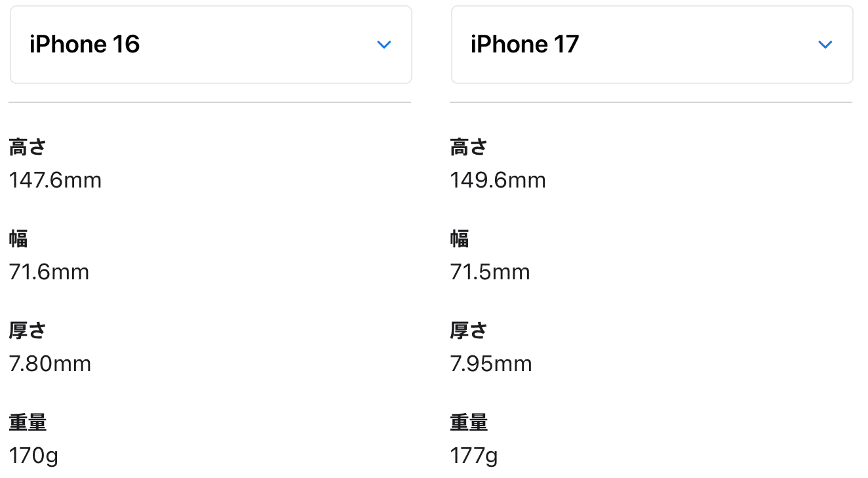This screenshot has height=478, width=868.
Task: Click the 177g weight value
Action: pyautogui.click(x=474, y=456)
